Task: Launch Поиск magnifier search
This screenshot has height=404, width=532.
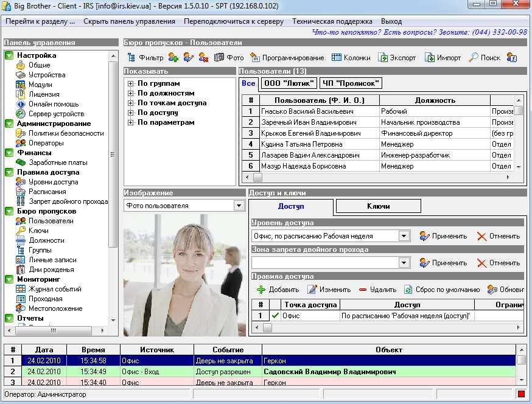Action: click(x=483, y=58)
